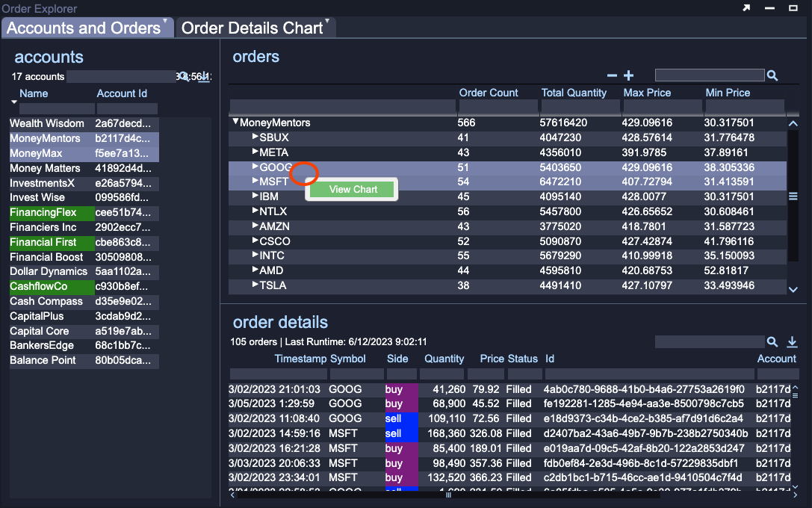This screenshot has width=812, height=508.
Task: Select the FinancingFlex account row
Action: (x=43, y=212)
